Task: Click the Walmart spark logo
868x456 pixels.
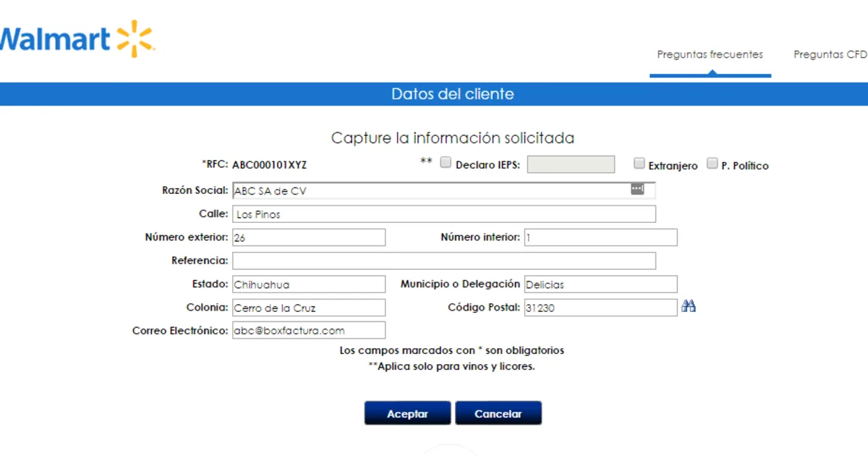Action: click(135, 38)
